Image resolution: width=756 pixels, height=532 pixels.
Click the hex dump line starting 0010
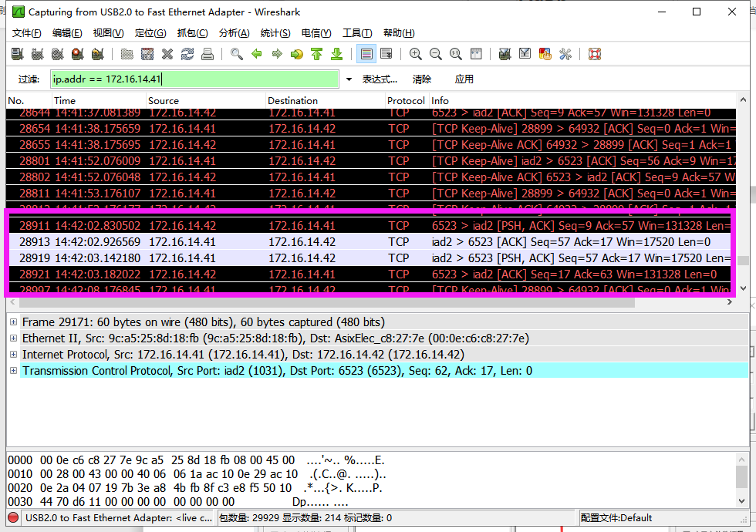197,474
